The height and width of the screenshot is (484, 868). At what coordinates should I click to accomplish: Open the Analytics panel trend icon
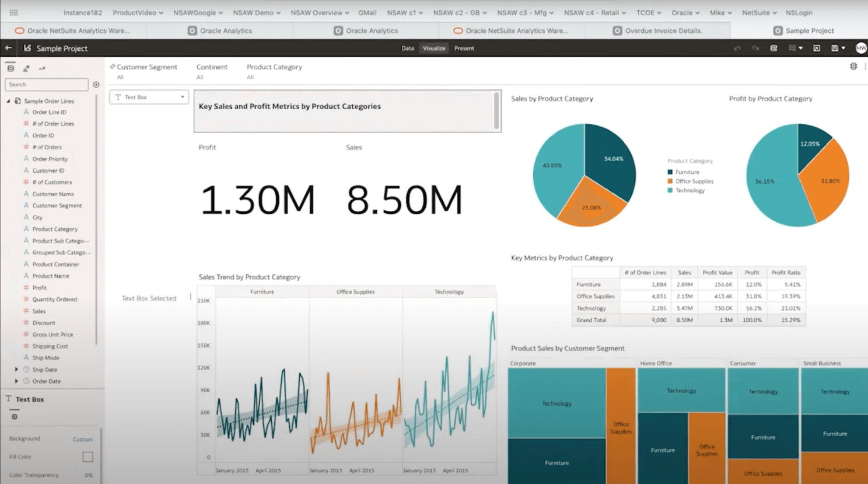(x=42, y=68)
